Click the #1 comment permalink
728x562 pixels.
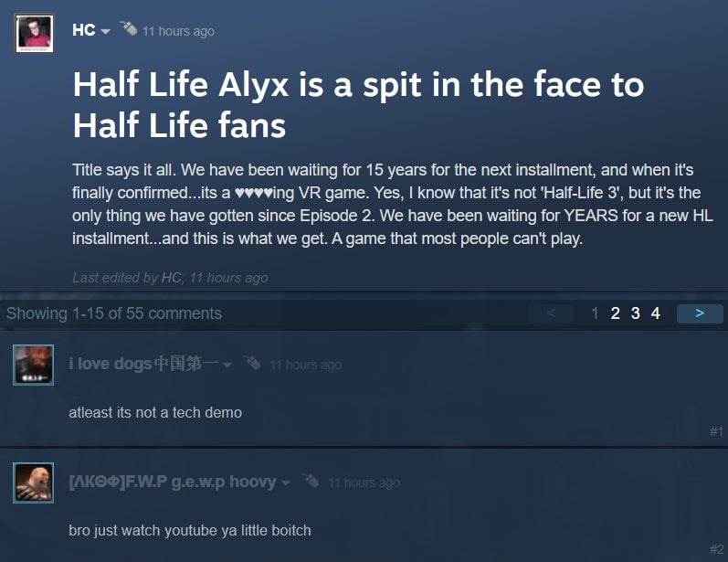click(716, 431)
